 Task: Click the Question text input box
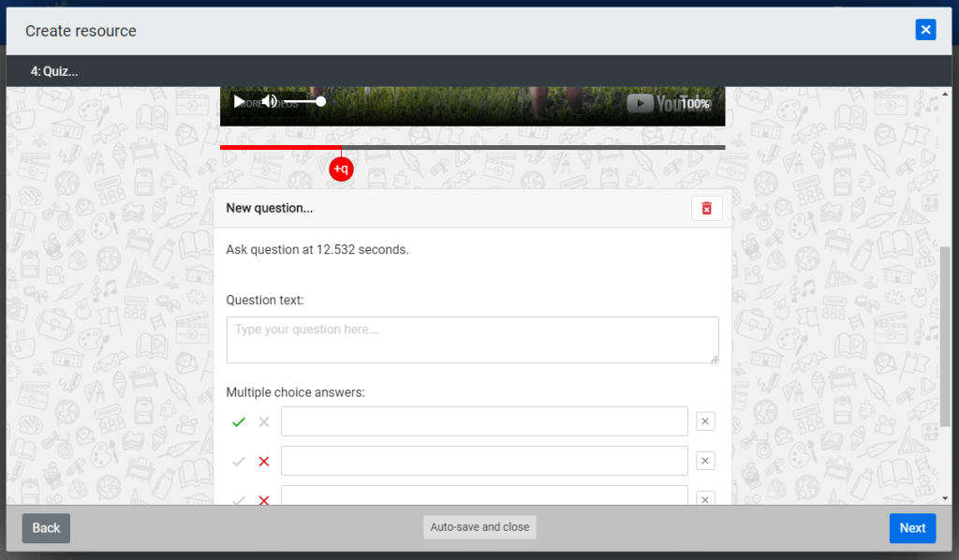coord(472,339)
